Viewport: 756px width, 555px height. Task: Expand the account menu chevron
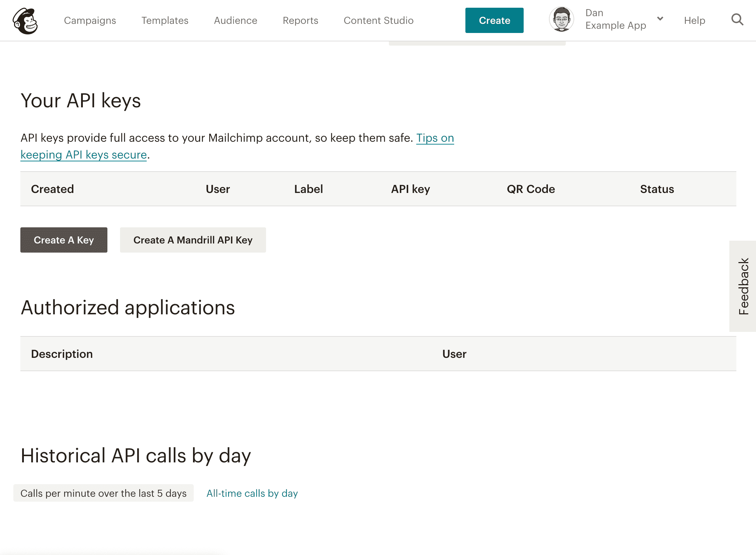pyautogui.click(x=660, y=19)
